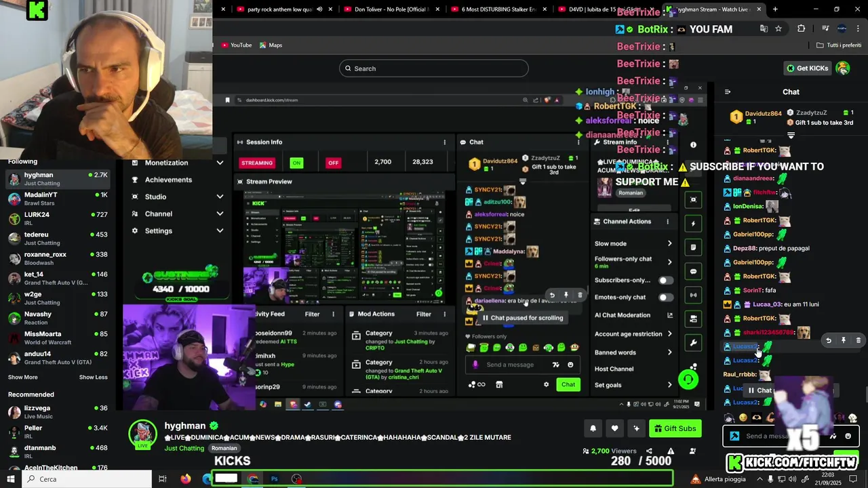
Task: Click the info circle sidebar icon
Action: pos(693,145)
